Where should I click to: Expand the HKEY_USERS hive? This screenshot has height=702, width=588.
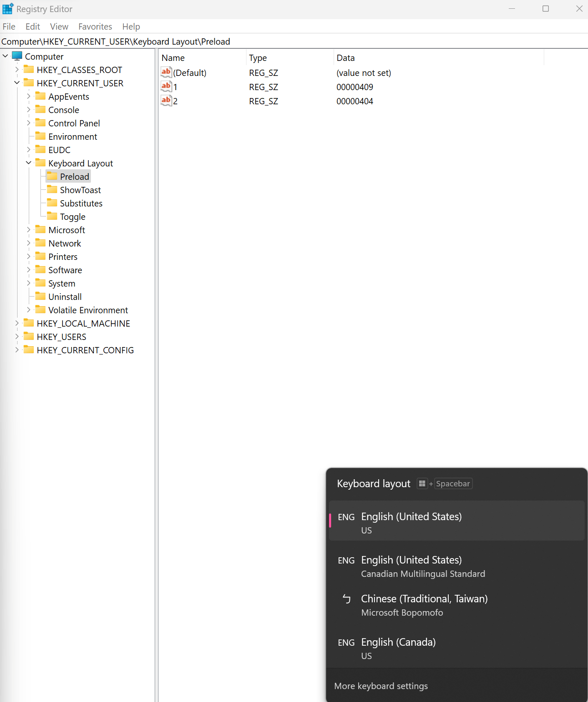[x=17, y=337]
